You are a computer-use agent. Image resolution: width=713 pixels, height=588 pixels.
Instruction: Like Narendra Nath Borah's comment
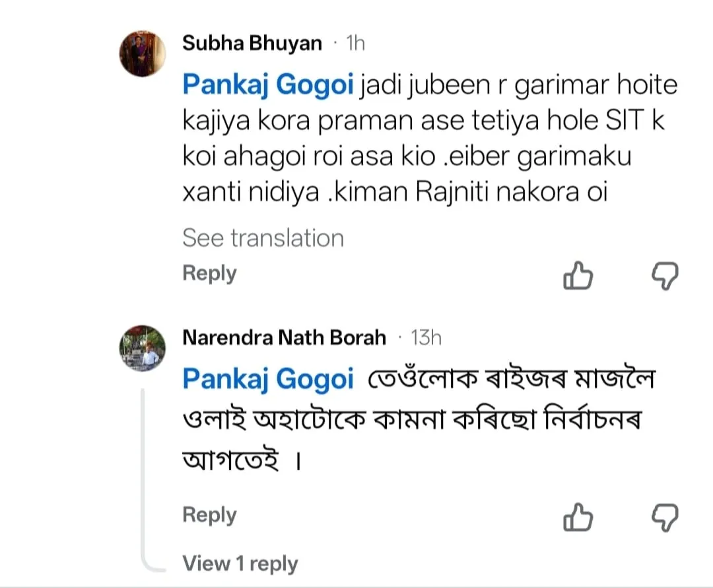pyautogui.click(x=578, y=518)
